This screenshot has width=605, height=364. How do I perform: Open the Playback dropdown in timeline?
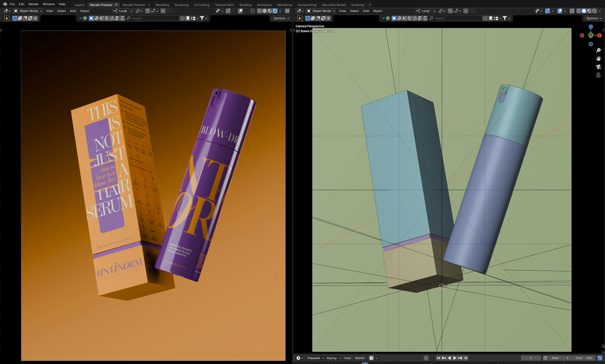[315, 358]
